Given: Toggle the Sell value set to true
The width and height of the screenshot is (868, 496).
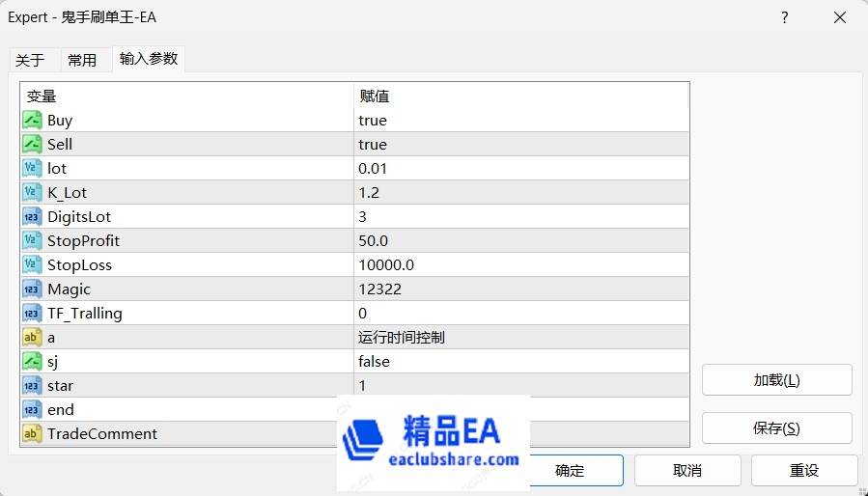Looking at the screenshot, I should click(x=521, y=145).
